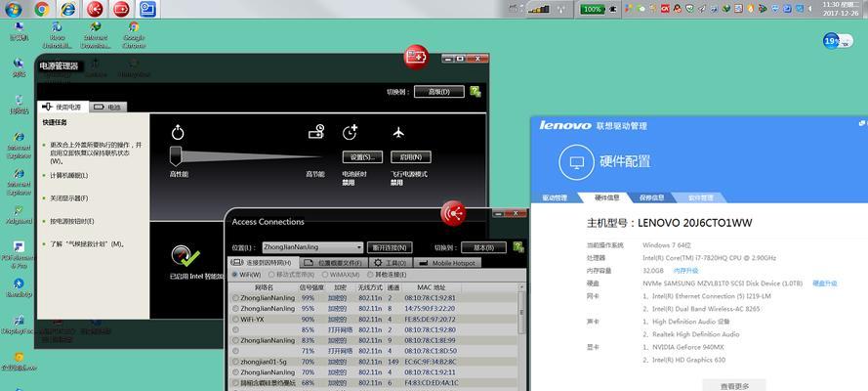Select the 其他连接 radio button
This screenshot has width=868, height=391.
tap(370, 275)
